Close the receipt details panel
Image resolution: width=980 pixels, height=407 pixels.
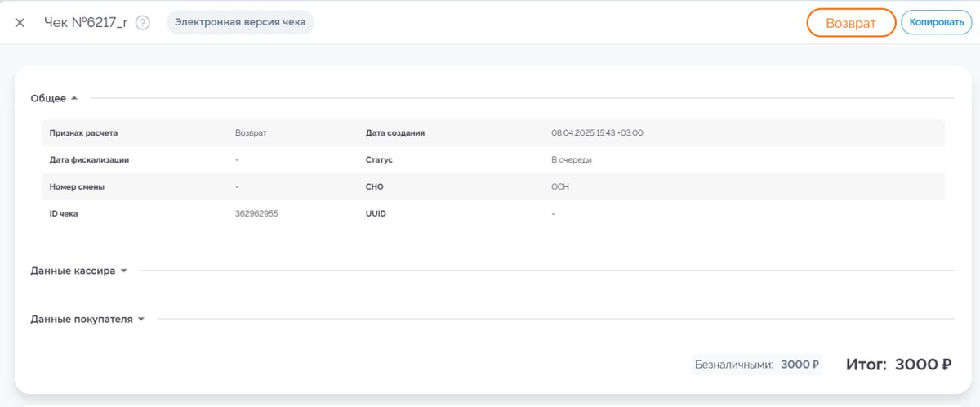click(20, 23)
